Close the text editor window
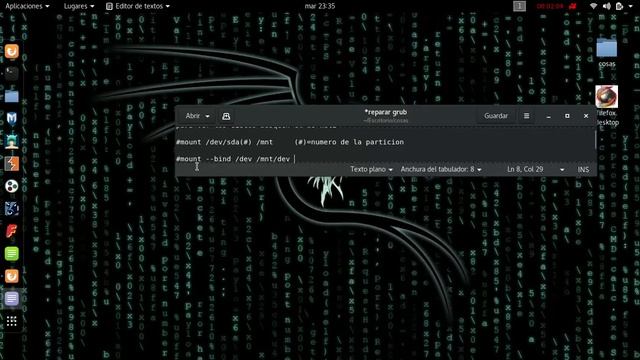The width and height of the screenshot is (640, 360). (586, 116)
